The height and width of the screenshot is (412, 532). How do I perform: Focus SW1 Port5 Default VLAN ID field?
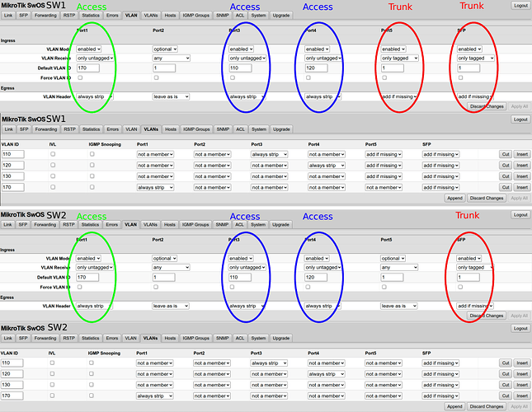point(393,68)
